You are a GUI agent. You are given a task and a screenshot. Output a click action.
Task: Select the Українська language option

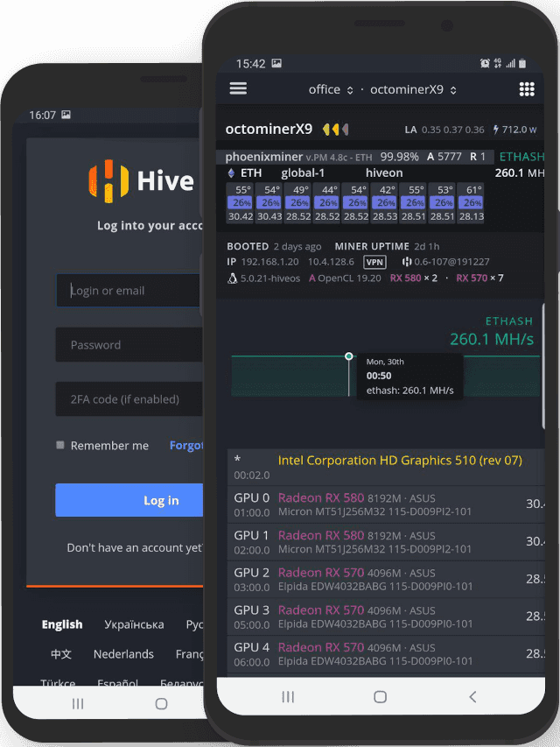[x=134, y=624]
